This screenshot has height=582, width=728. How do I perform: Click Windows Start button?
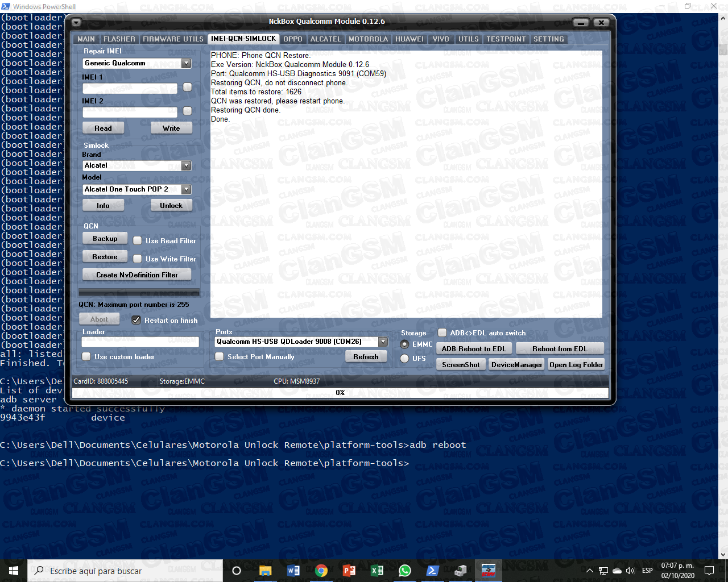[x=14, y=571]
